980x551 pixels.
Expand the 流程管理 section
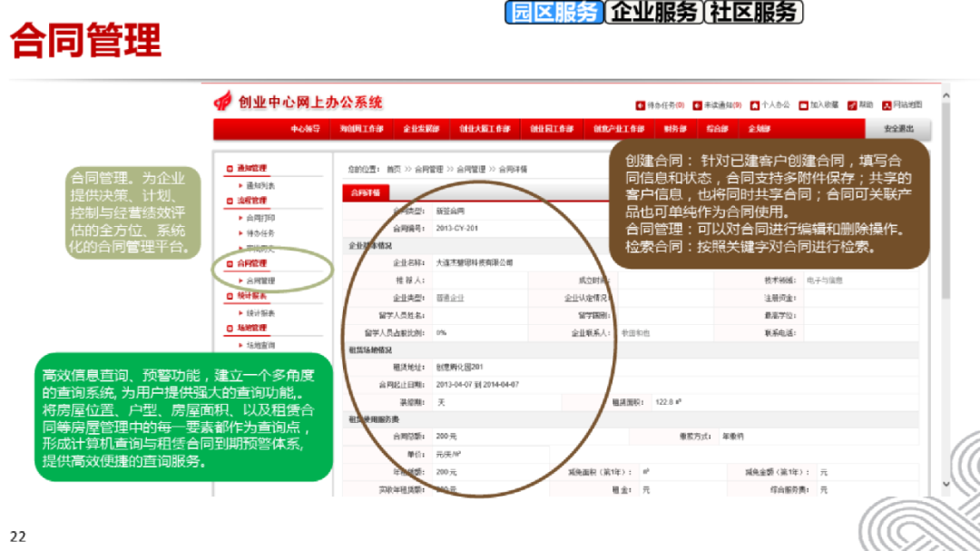(x=254, y=199)
